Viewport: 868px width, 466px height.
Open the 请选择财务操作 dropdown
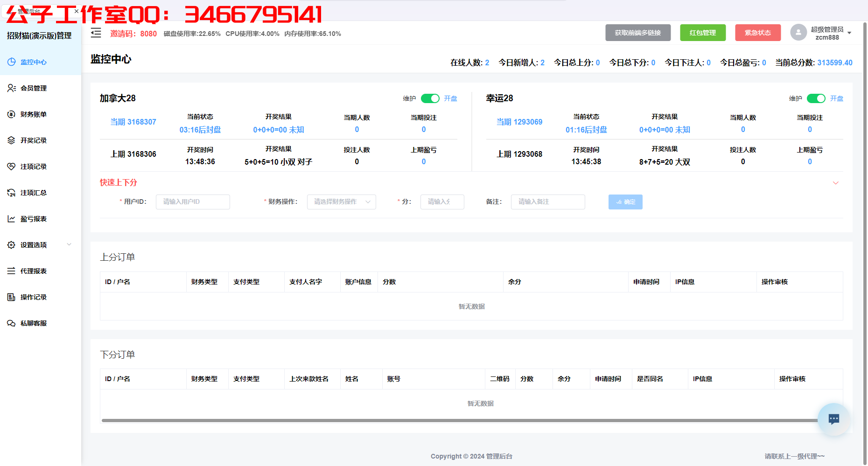point(342,202)
